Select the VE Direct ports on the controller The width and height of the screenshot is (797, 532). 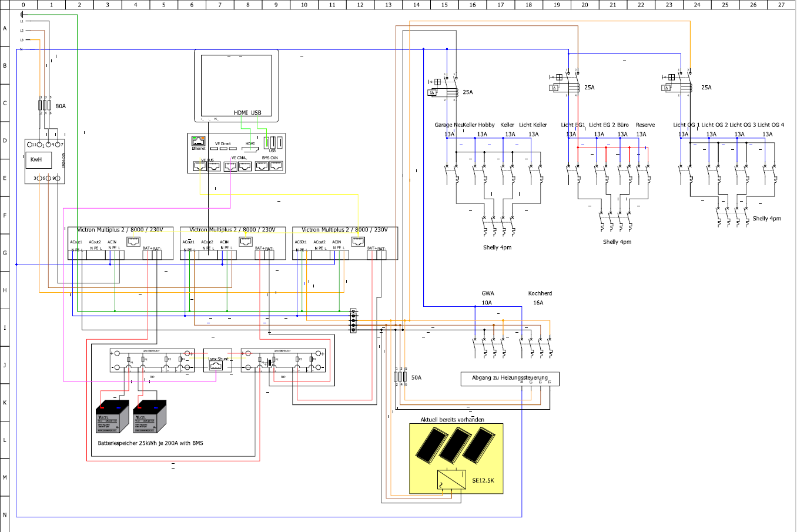pos(223,149)
